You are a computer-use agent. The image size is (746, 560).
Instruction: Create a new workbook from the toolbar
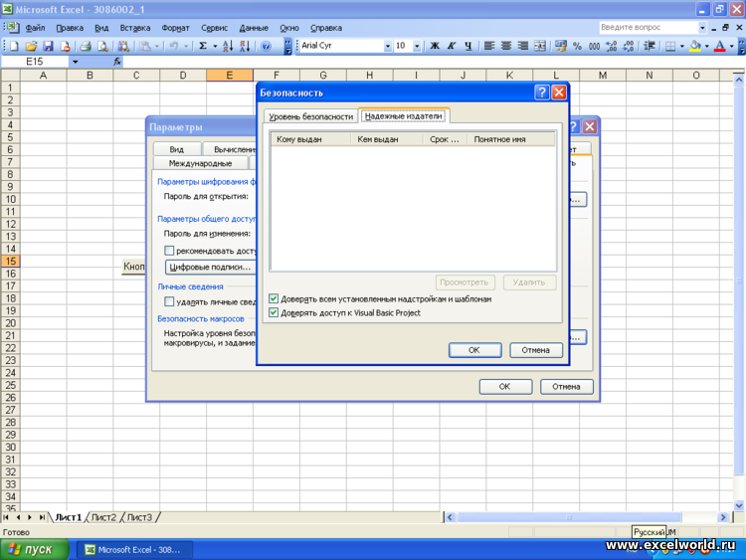pyautogui.click(x=14, y=46)
